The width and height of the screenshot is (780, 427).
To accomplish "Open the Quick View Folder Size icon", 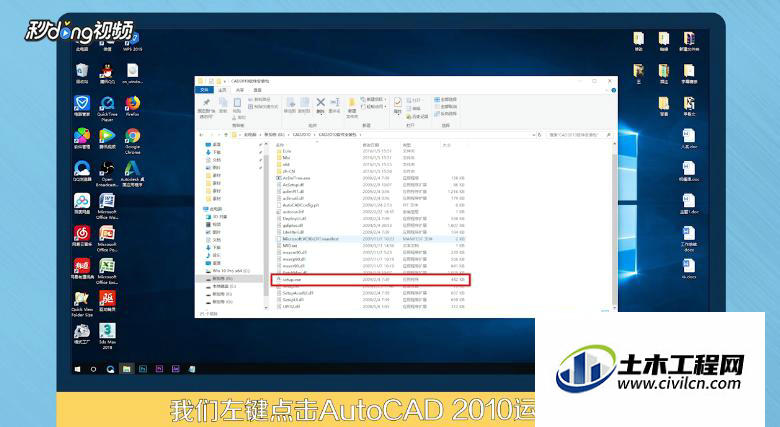I will point(82,304).
